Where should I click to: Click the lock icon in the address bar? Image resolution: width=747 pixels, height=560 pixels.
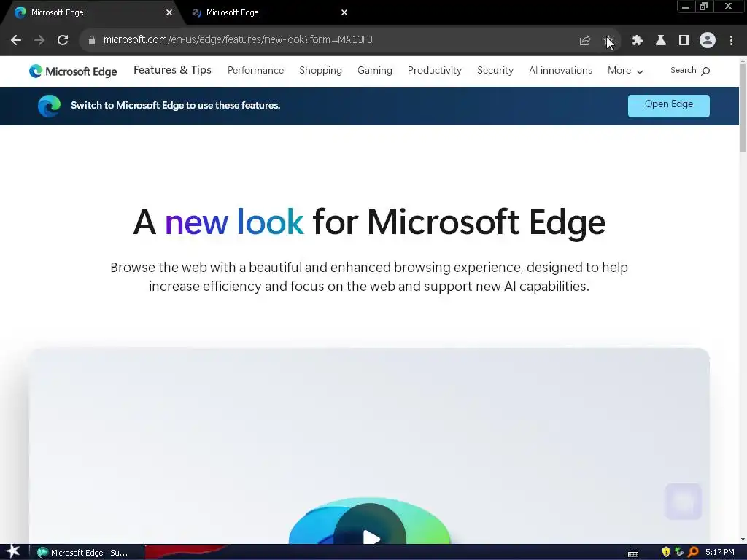click(x=91, y=40)
